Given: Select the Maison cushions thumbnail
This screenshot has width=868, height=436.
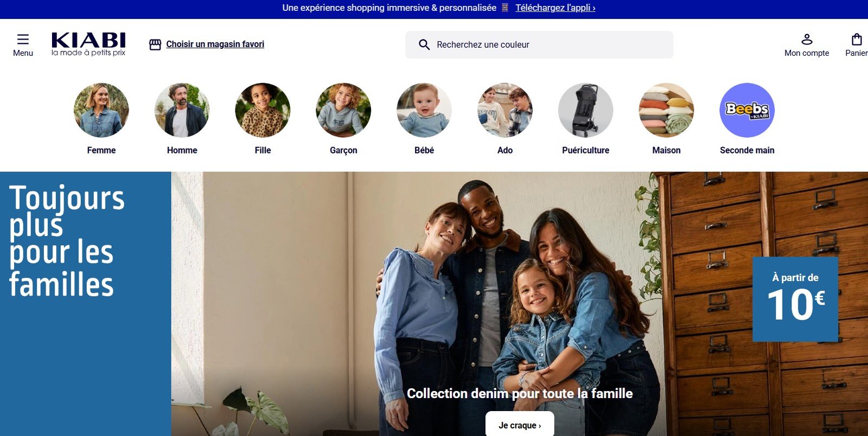Looking at the screenshot, I should click(x=666, y=110).
